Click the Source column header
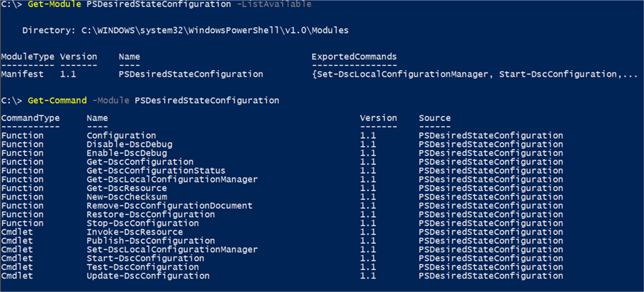644x292 pixels. click(435, 118)
